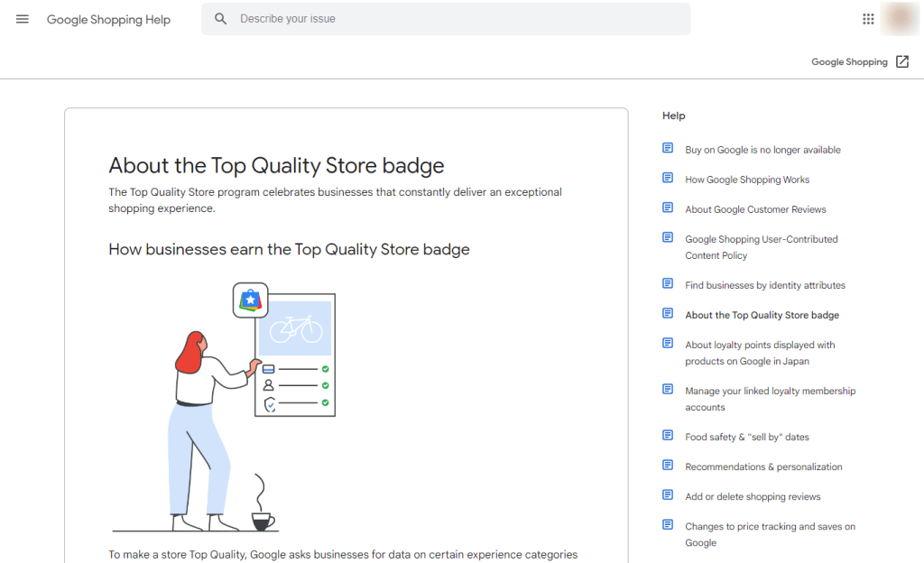924x563 pixels.
Task: Click article icon beside Find businesses by identity
Action: pyautogui.click(x=668, y=283)
